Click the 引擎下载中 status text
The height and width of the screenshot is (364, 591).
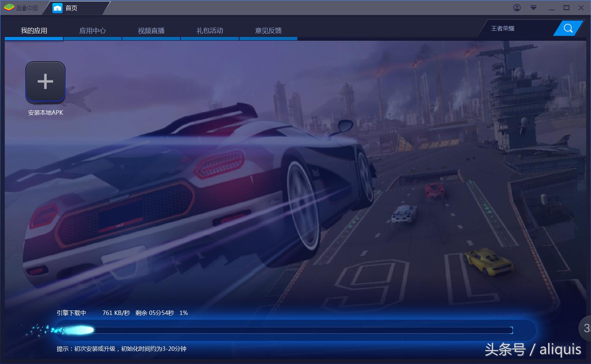[71, 313]
